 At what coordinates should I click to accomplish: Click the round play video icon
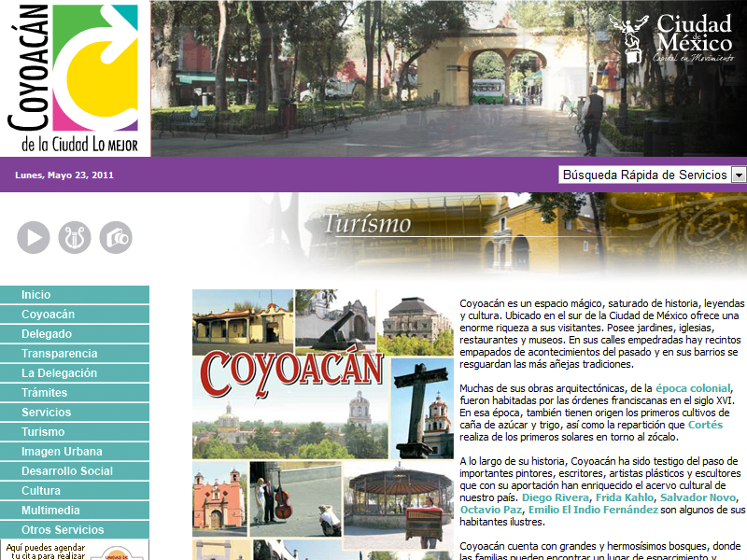pyautogui.click(x=34, y=237)
